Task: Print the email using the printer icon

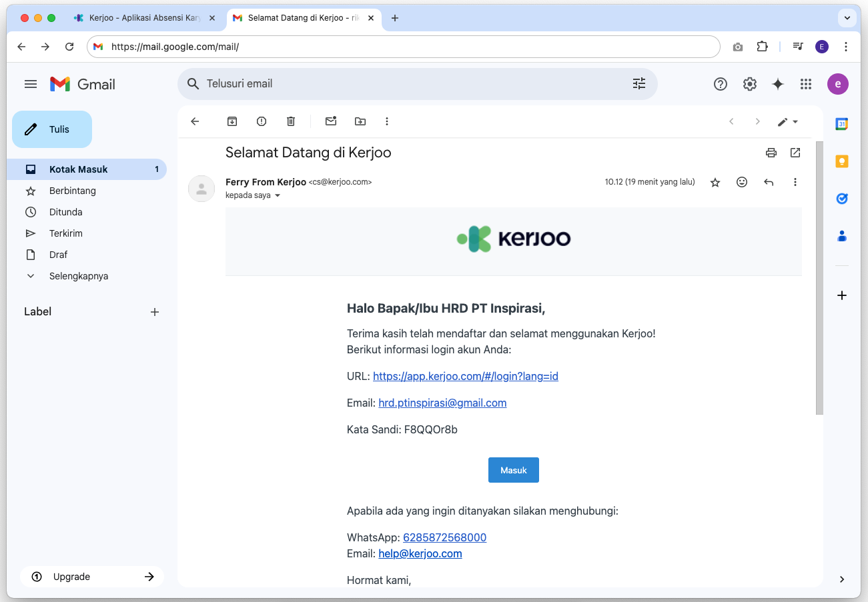Action: click(771, 153)
